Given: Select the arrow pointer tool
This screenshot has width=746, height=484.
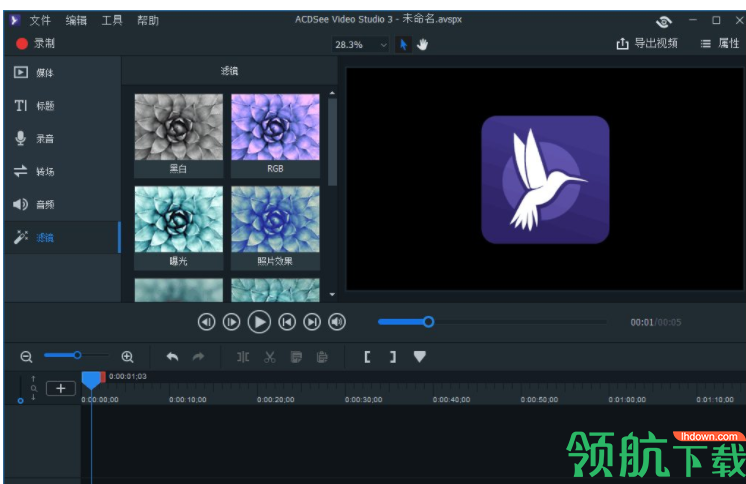Looking at the screenshot, I should (x=403, y=45).
